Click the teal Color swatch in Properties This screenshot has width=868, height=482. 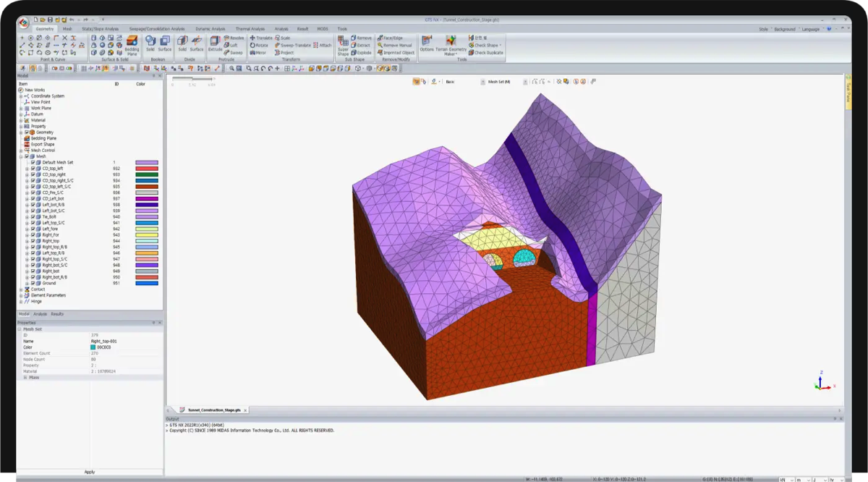[93, 347]
